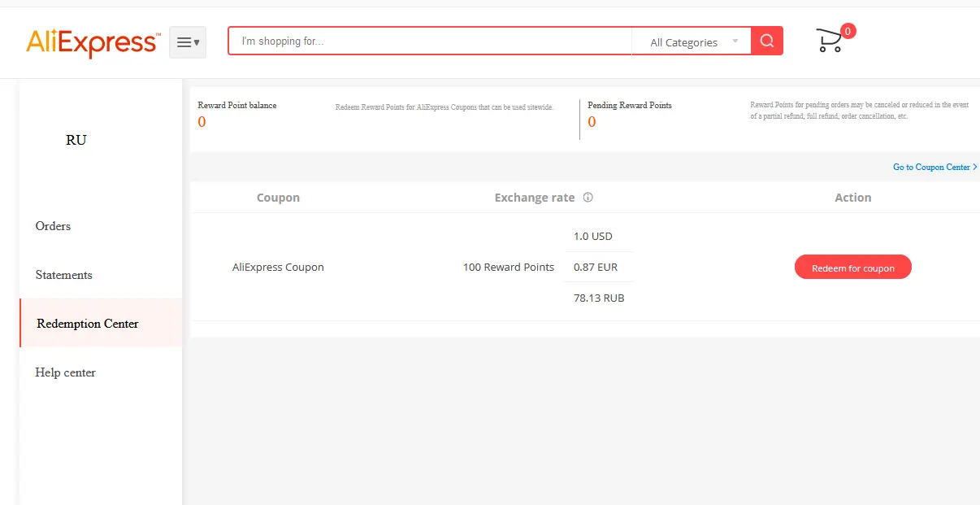980x505 pixels.
Task: Click the 0.87 EUR exchange value
Action: pos(596,267)
